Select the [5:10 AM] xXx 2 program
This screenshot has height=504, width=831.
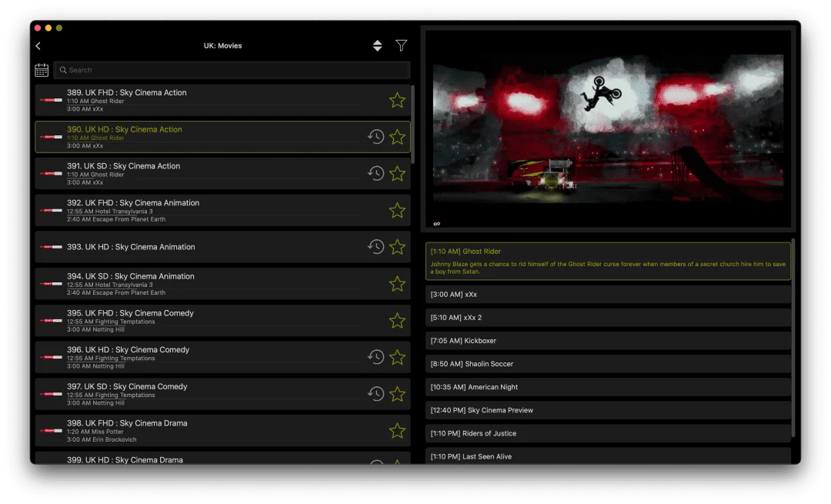point(608,318)
